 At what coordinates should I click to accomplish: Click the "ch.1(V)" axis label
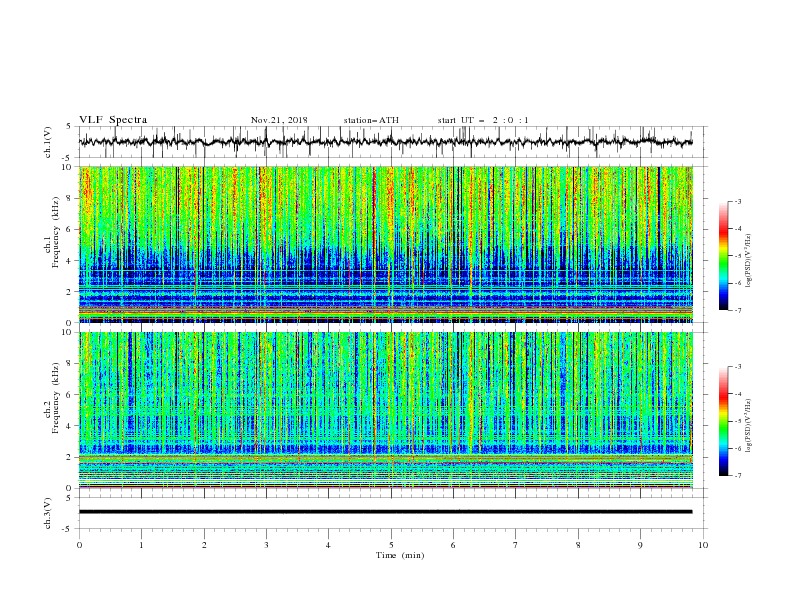click(48, 142)
